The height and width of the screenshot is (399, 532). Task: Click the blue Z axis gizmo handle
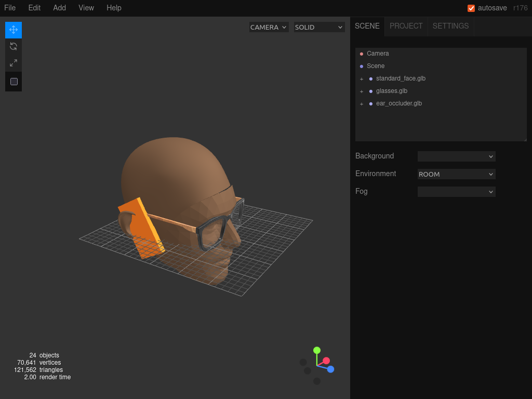[x=330, y=369]
